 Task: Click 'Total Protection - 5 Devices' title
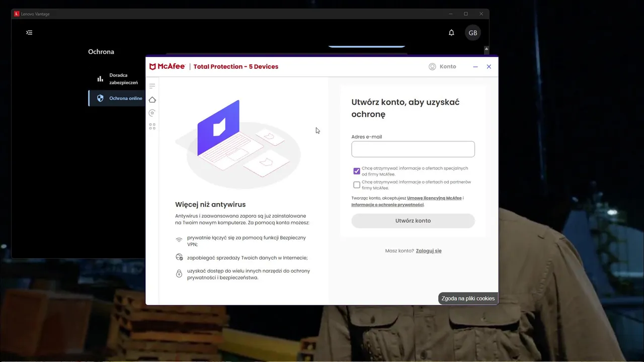236,66
